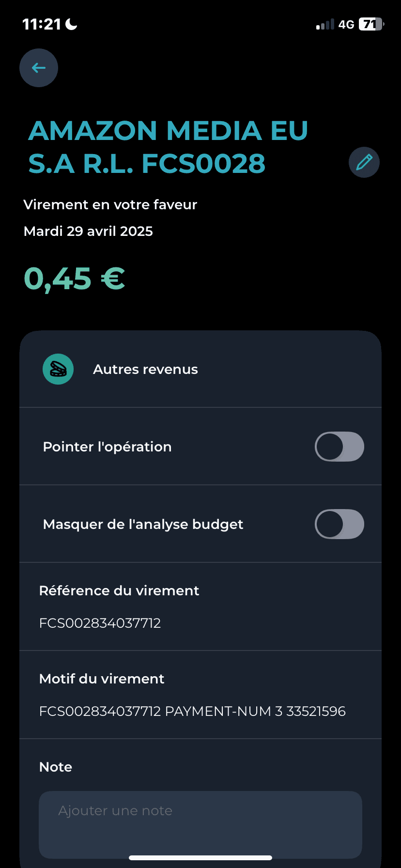Enable the Pointer l'opération switch
Screen dimensions: 401x868
pos(339,447)
